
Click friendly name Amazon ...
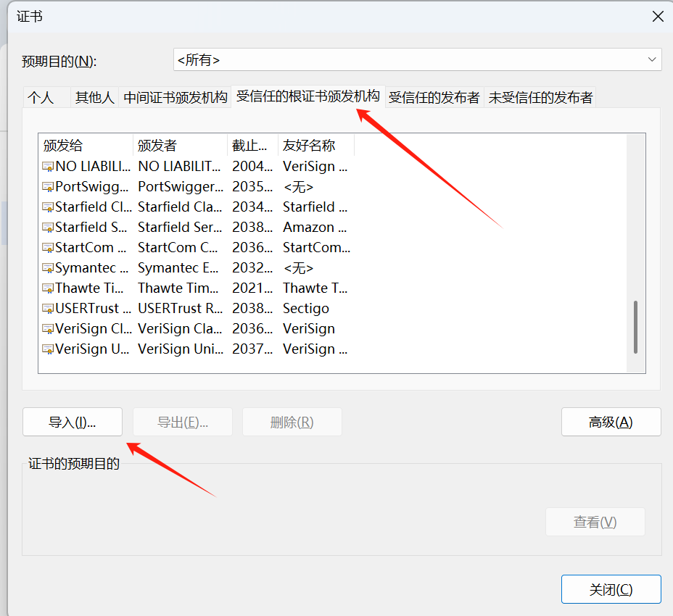(315, 227)
